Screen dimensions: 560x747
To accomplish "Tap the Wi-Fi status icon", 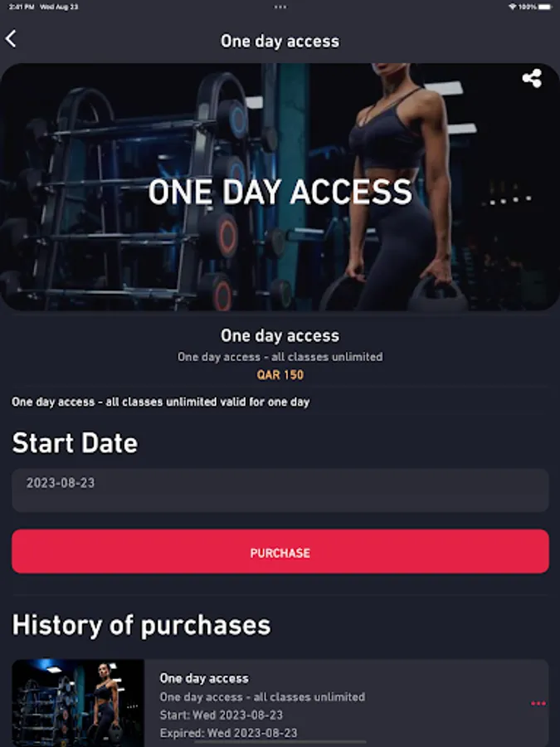I will click(x=513, y=7).
